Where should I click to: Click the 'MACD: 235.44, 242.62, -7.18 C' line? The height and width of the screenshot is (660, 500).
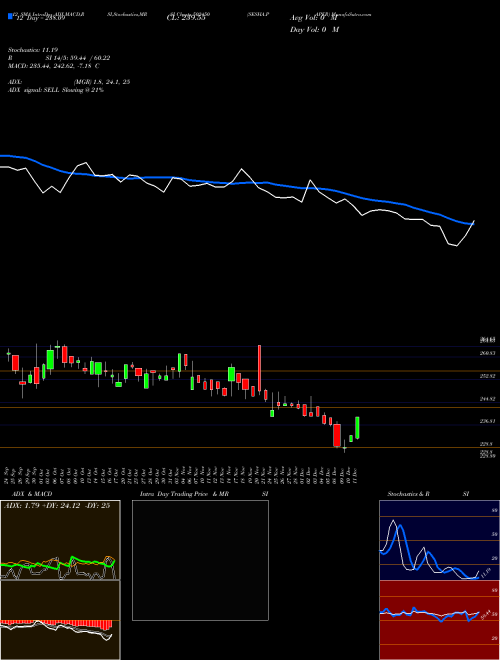coord(53,66)
